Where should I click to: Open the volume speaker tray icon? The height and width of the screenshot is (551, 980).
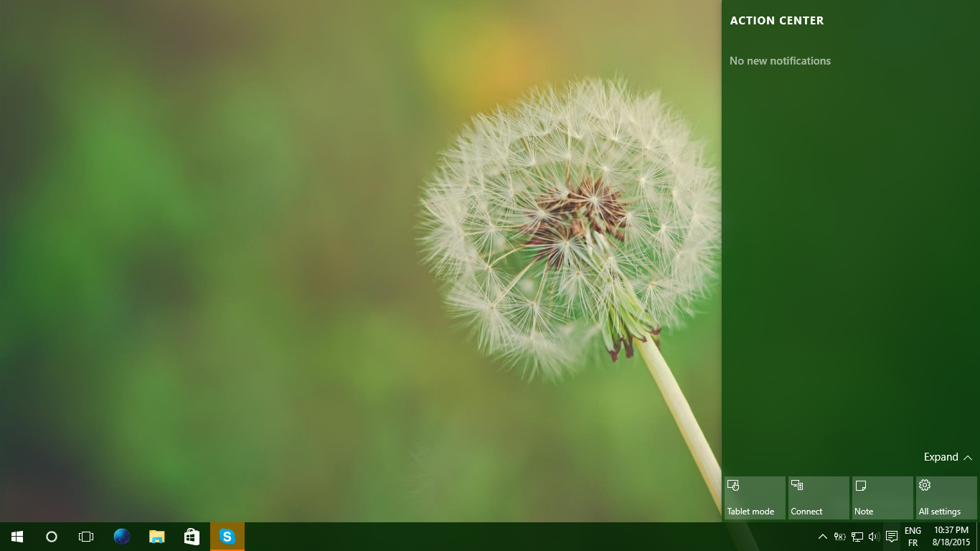874,537
